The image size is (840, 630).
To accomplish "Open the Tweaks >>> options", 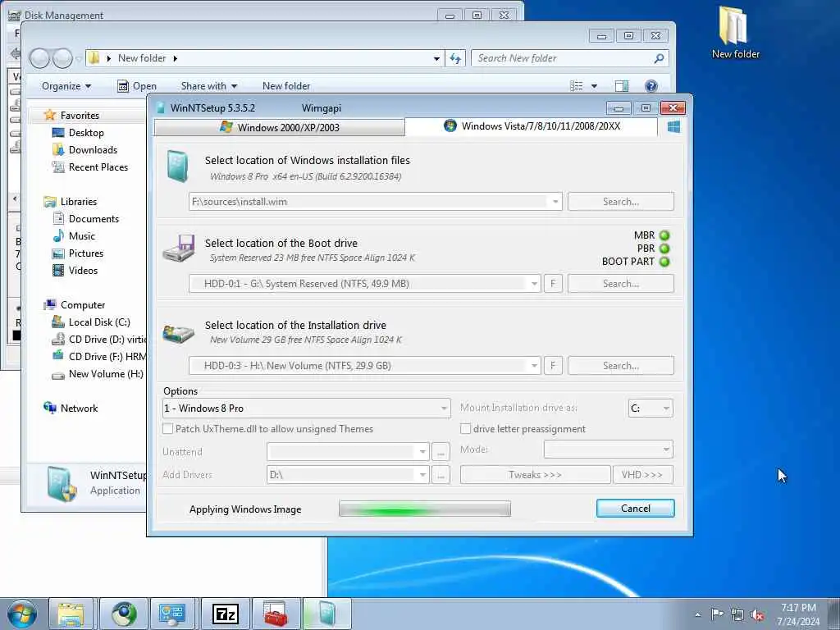I will 535,475.
